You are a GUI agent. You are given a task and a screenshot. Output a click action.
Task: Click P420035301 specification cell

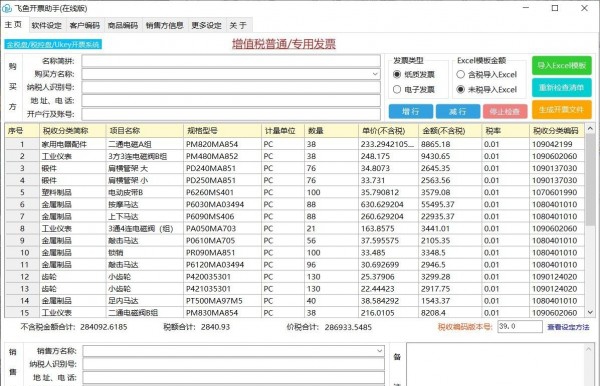[x=223, y=277]
